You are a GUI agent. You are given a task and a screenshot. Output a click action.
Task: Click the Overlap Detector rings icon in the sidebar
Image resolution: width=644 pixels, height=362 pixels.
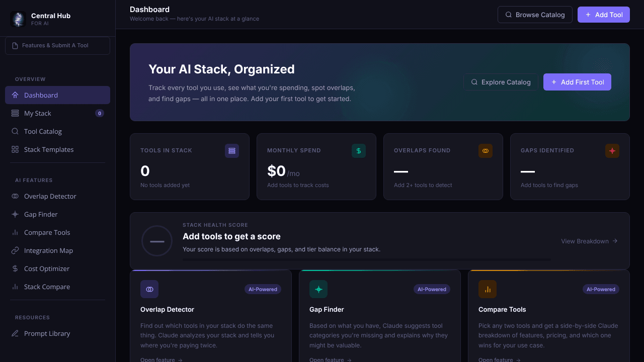pos(15,196)
